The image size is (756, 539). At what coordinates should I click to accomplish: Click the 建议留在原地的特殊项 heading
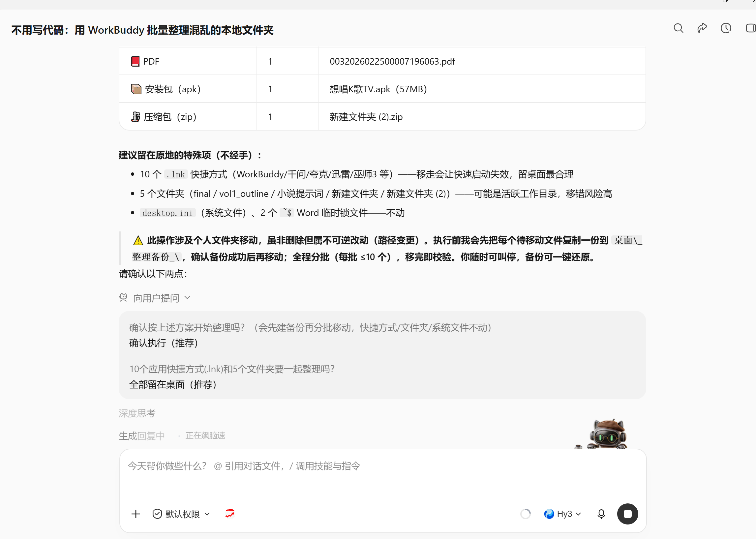pyautogui.click(x=190, y=155)
